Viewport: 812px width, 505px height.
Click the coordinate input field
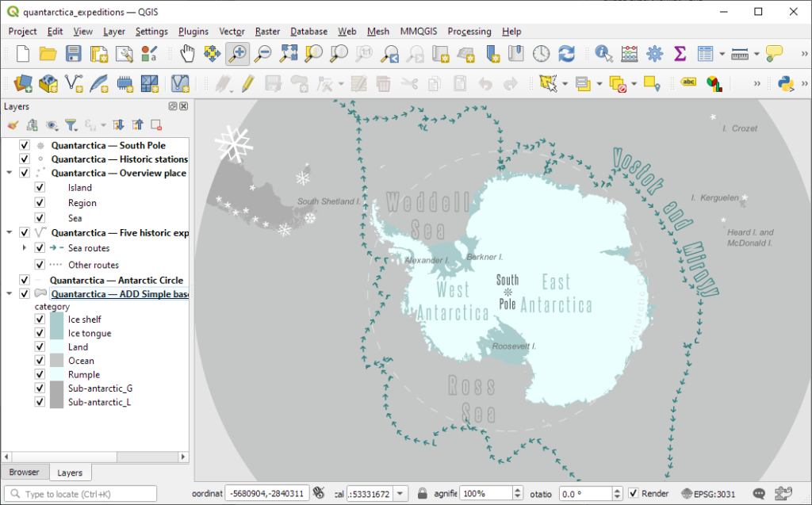[267, 494]
